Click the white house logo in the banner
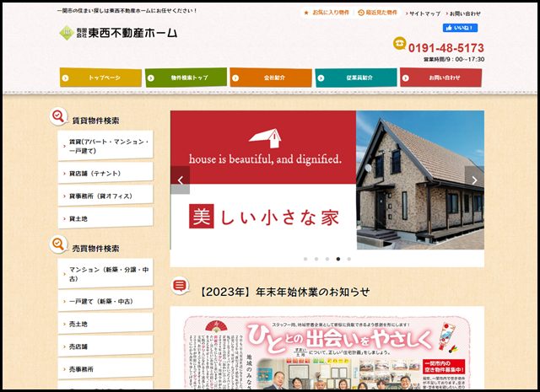Image resolution: width=540 pixels, height=392 pixels. pos(265,138)
